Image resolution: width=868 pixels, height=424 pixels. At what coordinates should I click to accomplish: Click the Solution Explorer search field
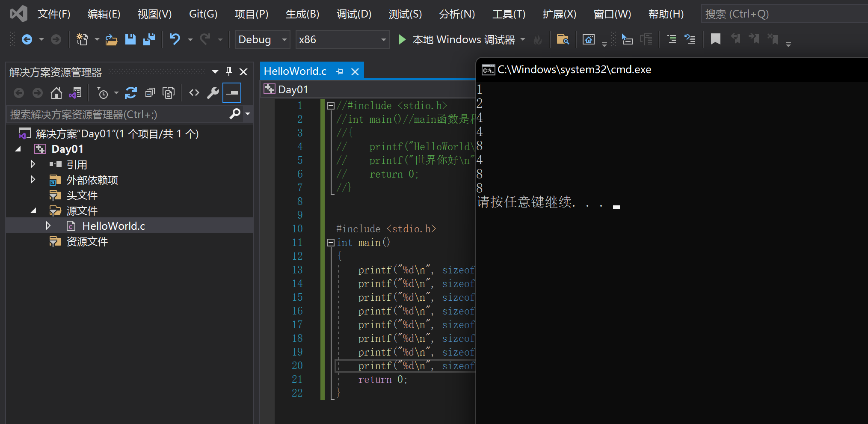118,114
